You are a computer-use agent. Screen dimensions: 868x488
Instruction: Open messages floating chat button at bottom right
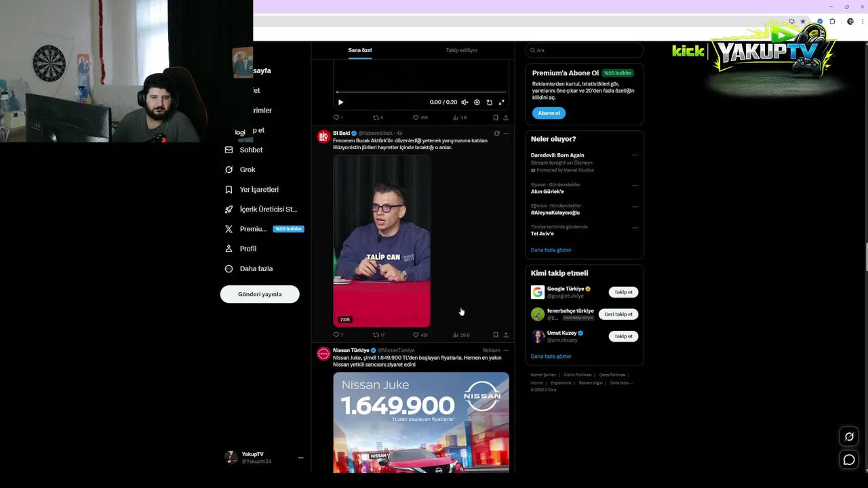[849, 460]
